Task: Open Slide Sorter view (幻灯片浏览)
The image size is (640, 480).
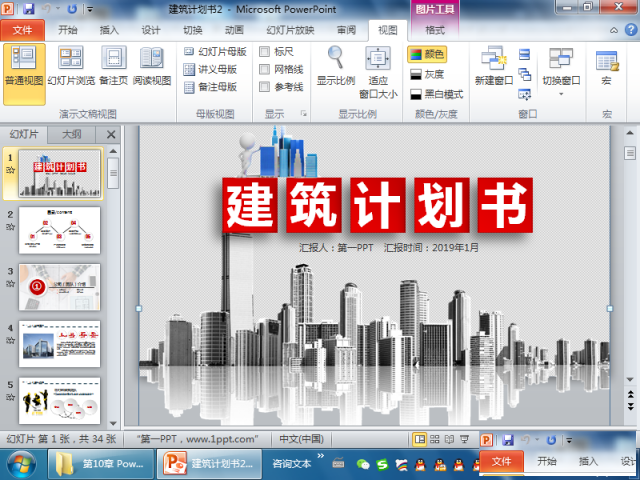Action: (x=71, y=66)
